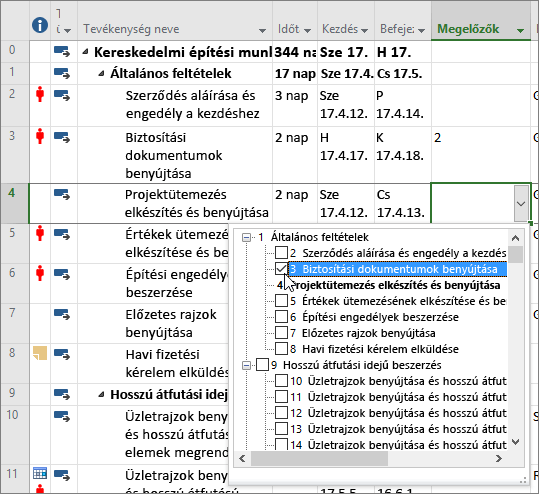This screenshot has width=539, height=494.
Task: Click task mode icon in row 0
Action: point(62,52)
